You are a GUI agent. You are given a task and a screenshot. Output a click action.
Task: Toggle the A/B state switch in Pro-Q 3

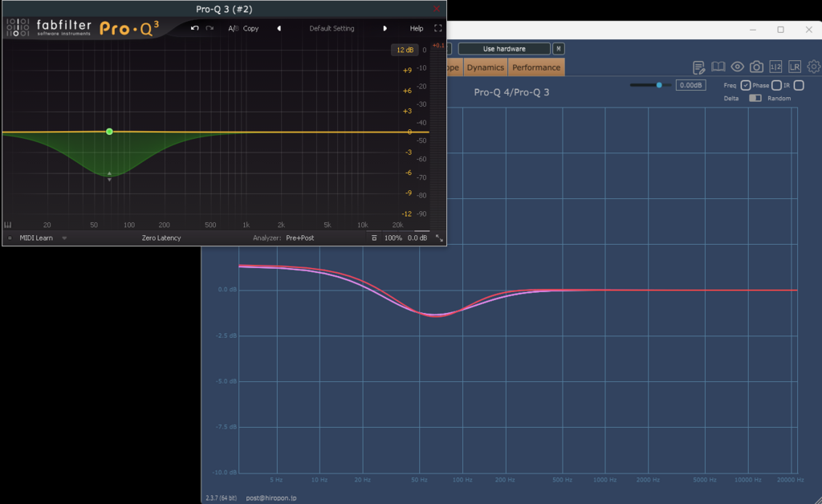tap(234, 28)
